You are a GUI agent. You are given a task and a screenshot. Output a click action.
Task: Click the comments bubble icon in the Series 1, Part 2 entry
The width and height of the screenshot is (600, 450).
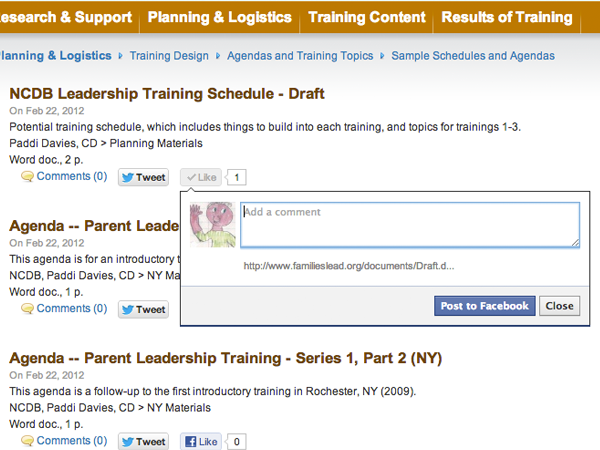coord(28,441)
